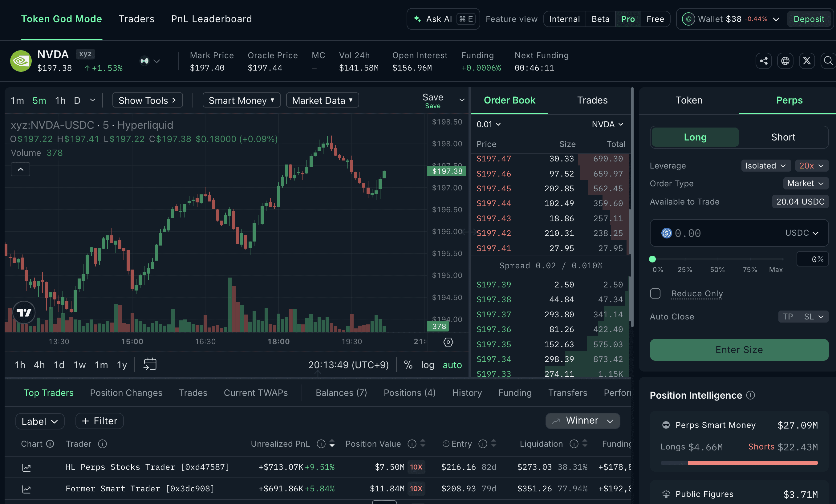Click the USDC order size input field
Screen dimensions: 836x504
(739, 233)
